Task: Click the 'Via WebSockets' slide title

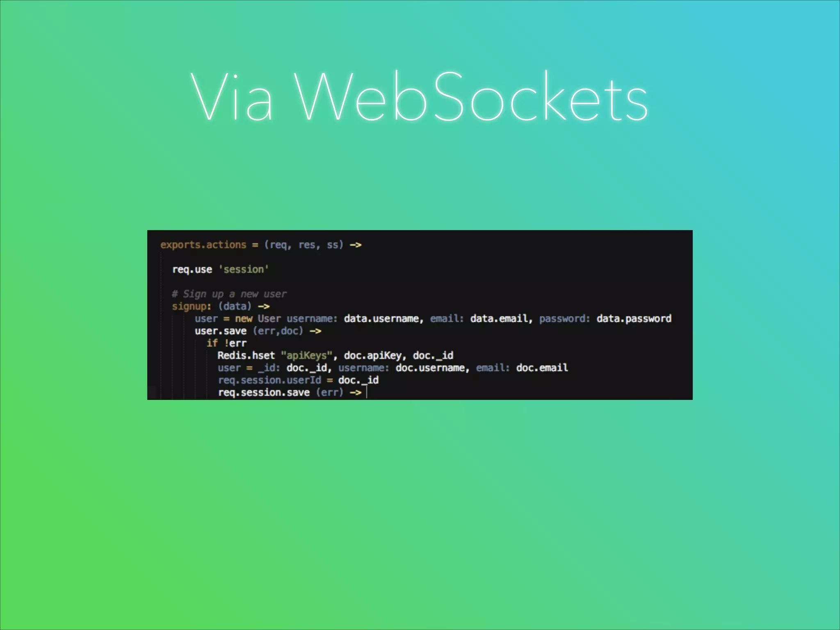Action: point(419,97)
